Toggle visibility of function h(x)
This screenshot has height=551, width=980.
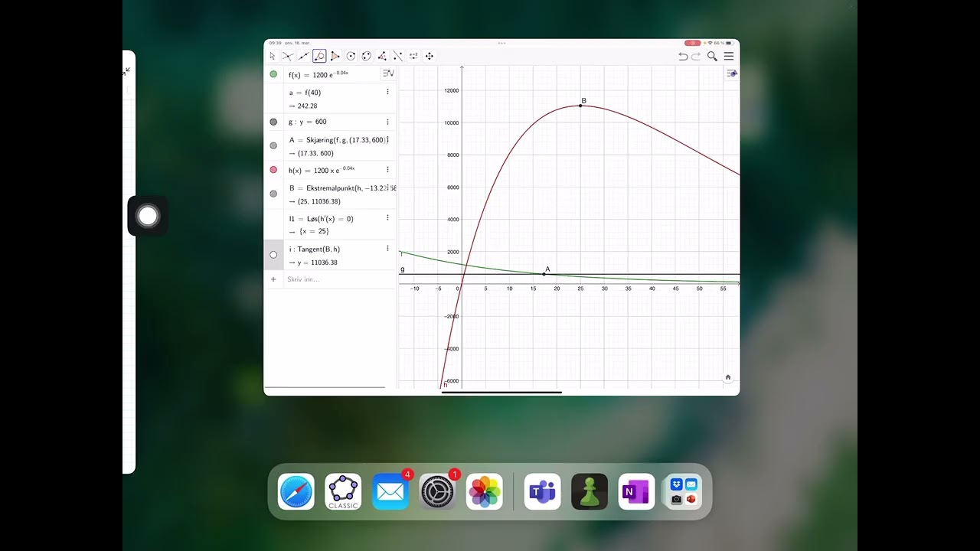tap(273, 170)
